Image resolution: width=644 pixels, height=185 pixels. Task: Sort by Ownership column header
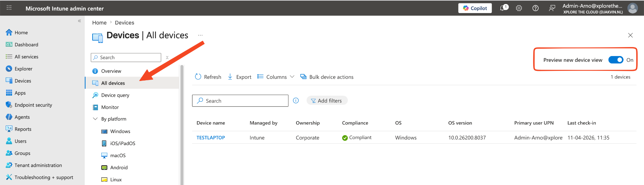point(308,123)
